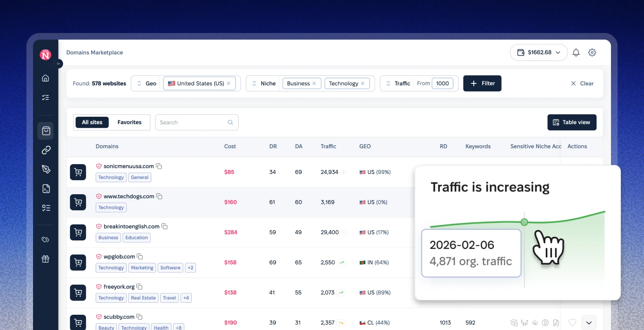Click the trading chart icon in scubby.com row
Screen dimensions: 644x330
pos(525,323)
